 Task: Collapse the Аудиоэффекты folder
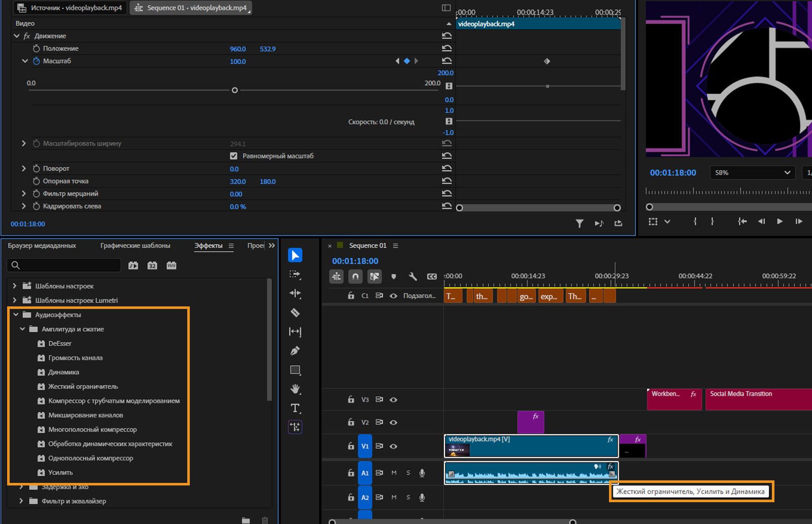pyautogui.click(x=16, y=315)
